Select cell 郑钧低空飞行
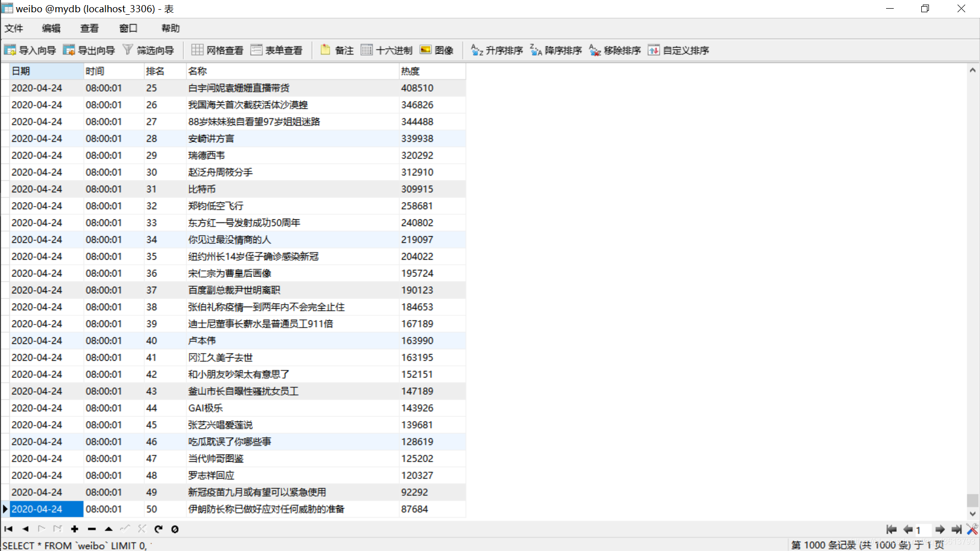This screenshot has height=551, width=980. point(292,206)
